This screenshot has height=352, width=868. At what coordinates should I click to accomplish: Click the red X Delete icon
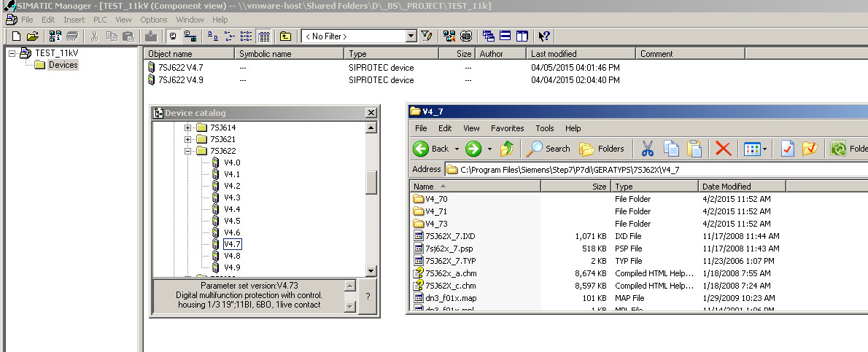tap(723, 149)
